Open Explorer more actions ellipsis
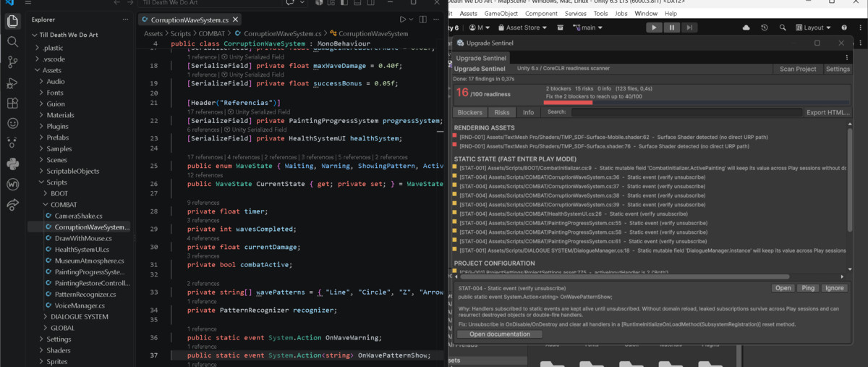 pos(124,20)
